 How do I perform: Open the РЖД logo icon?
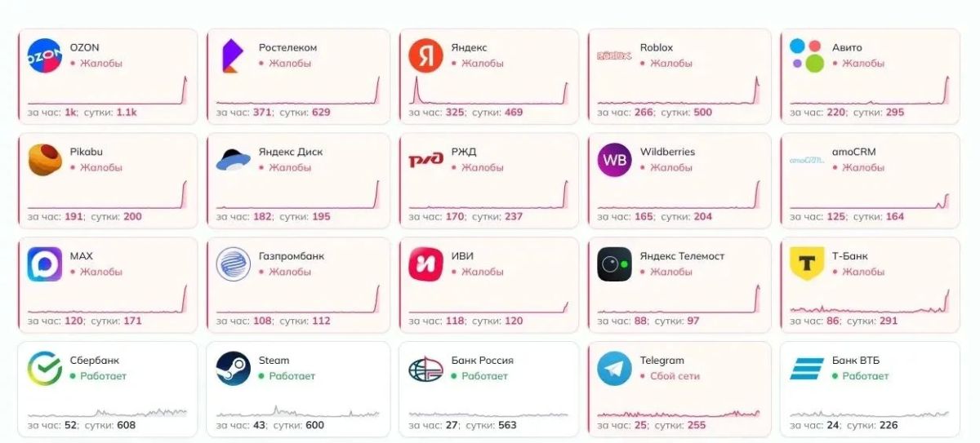tap(425, 160)
